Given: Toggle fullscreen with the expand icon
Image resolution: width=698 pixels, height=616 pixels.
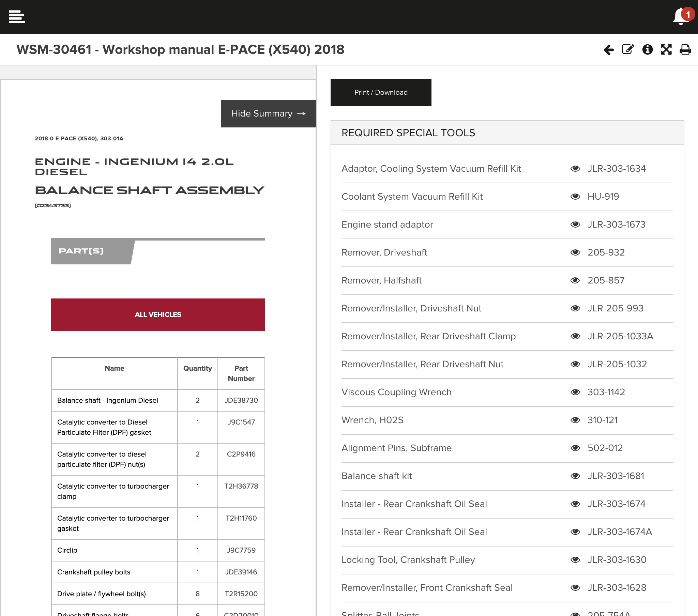Looking at the screenshot, I should [x=666, y=49].
